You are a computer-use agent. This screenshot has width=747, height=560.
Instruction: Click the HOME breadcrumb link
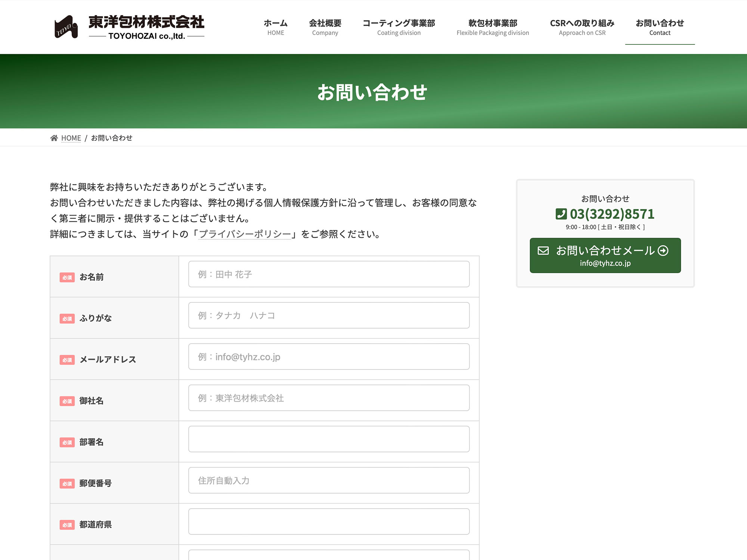coord(71,138)
